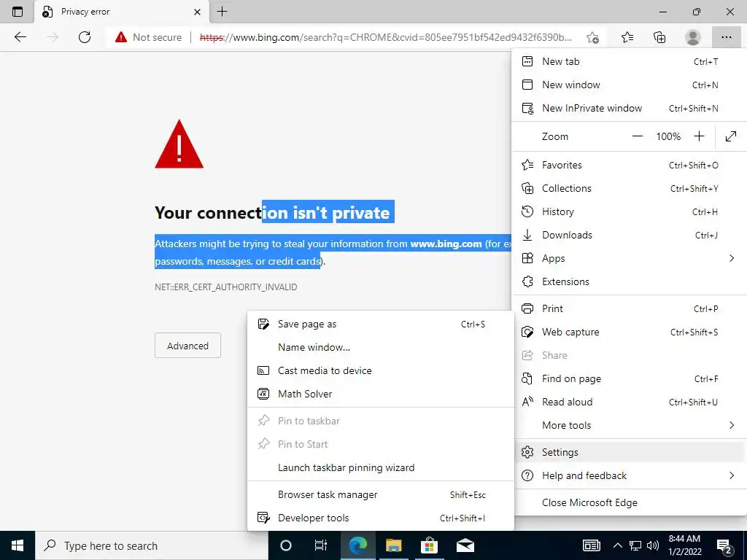Open the notification center icon

[725, 545]
